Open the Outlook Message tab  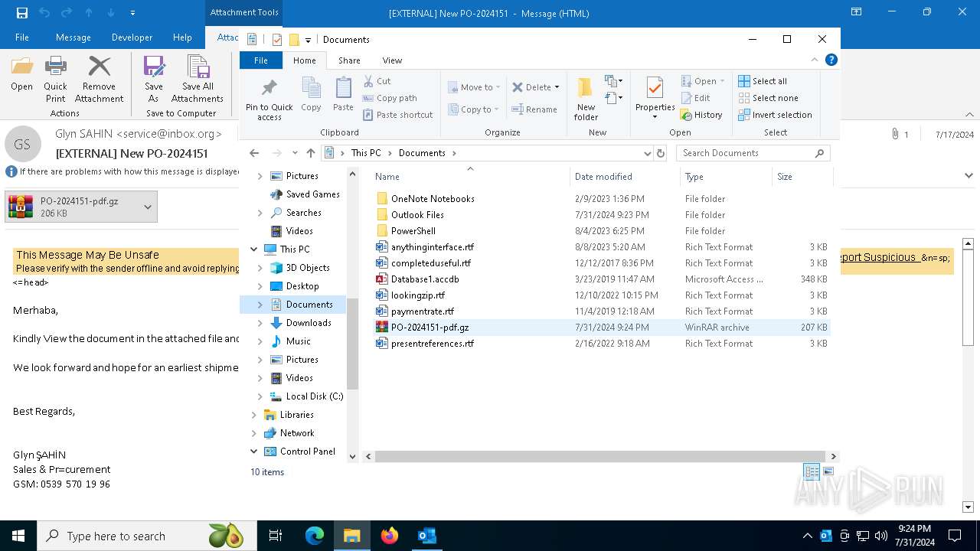click(73, 37)
